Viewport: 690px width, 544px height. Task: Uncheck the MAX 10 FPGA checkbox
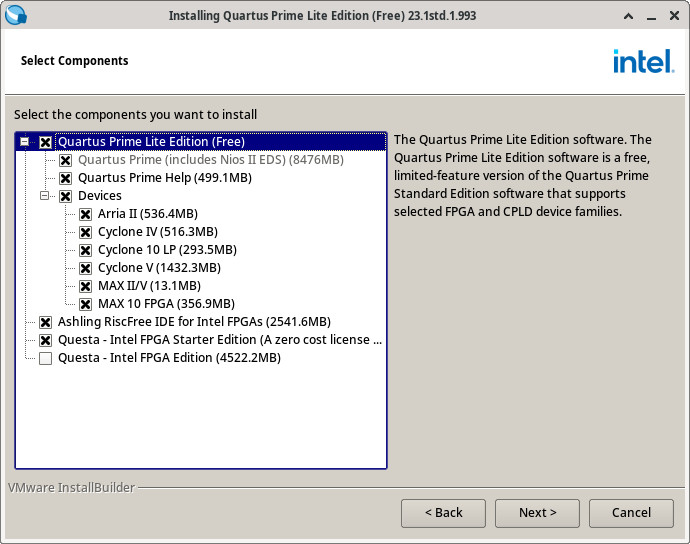85,305
